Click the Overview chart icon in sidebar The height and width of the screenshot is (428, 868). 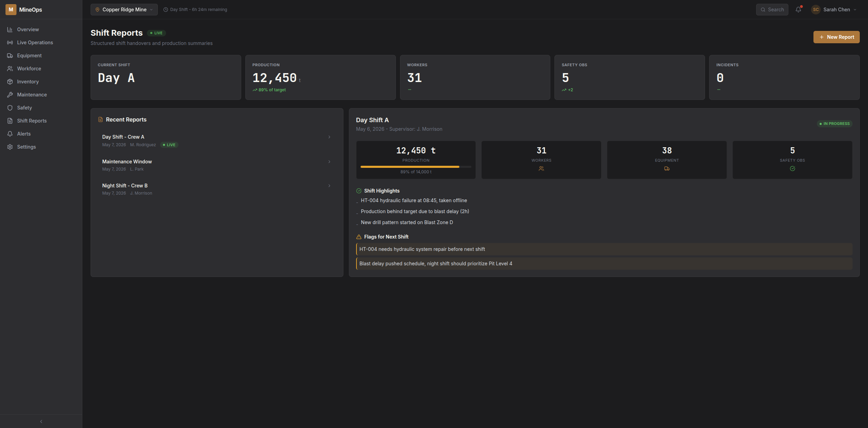(x=10, y=30)
